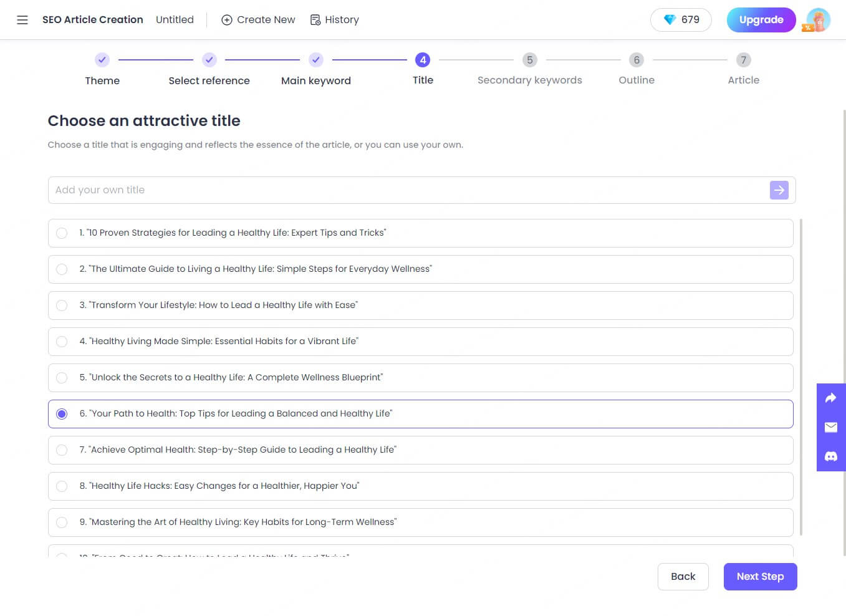
Task: Select title 1 "10 Proven Strategies" radio button
Action: click(x=62, y=233)
